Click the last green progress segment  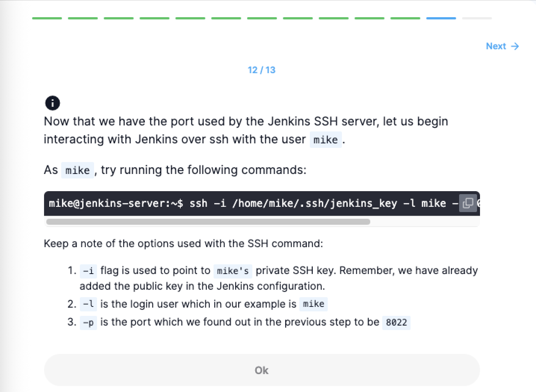click(405, 18)
